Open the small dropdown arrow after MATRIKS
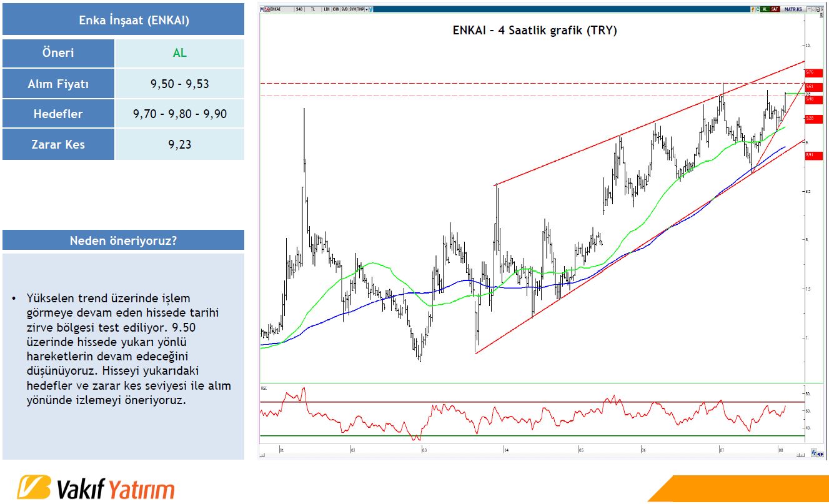 click(809, 9)
